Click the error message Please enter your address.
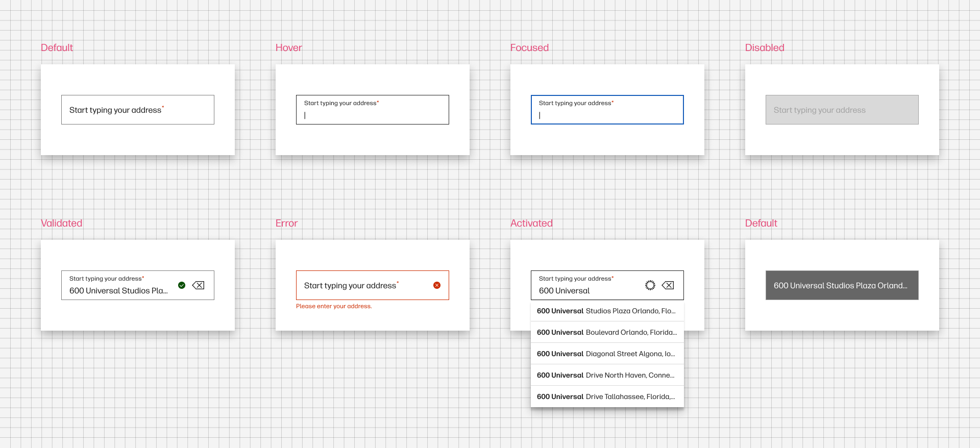The width and height of the screenshot is (980, 448). [x=334, y=306]
